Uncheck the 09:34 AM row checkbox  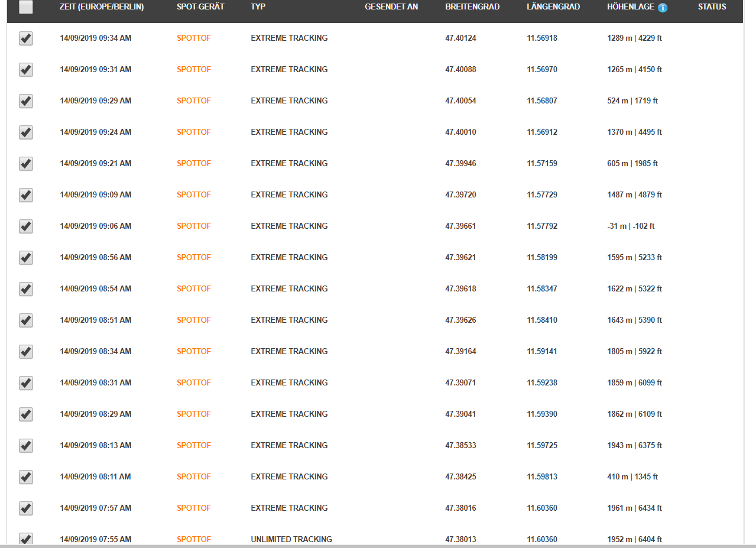click(26, 38)
